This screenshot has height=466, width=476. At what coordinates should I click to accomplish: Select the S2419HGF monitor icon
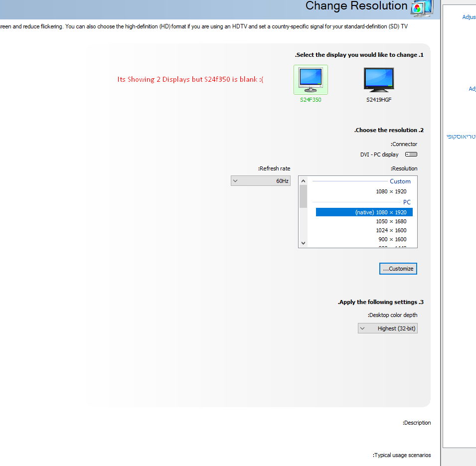(379, 79)
